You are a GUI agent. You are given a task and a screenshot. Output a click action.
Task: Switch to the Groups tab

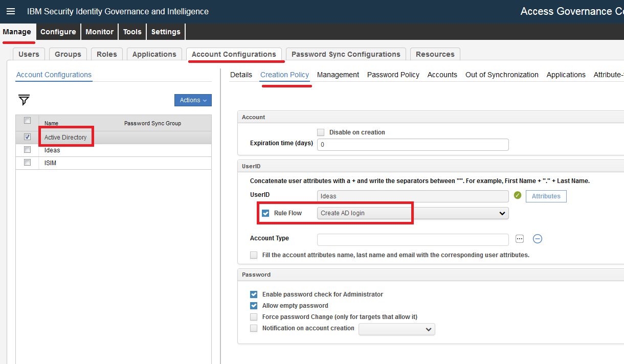coord(68,54)
